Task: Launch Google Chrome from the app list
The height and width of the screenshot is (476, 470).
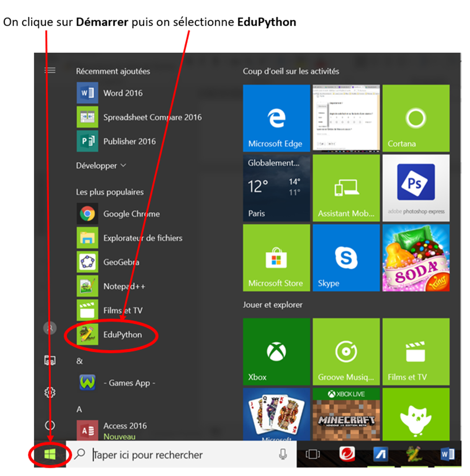Action: tap(131, 214)
